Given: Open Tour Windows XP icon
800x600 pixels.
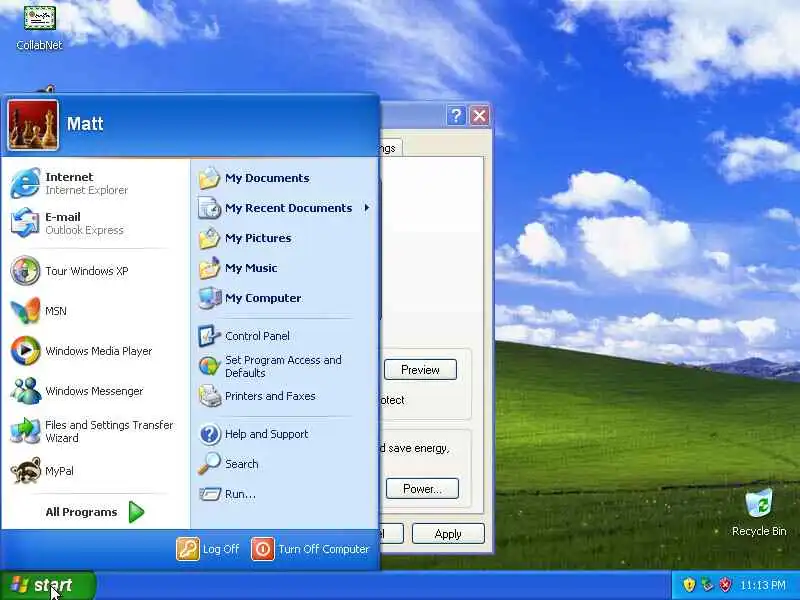Looking at the screenshot, I should pos(25,270).
